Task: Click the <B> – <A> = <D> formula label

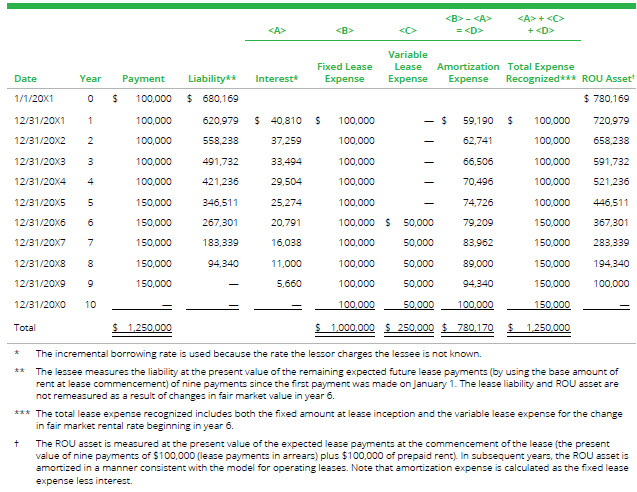Action: (469, 24)
